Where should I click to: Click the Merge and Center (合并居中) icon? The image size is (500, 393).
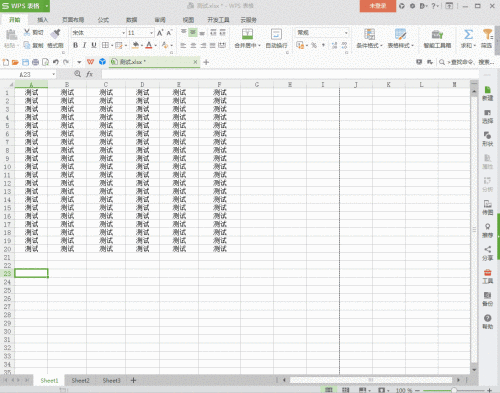[x=247, y=34]
